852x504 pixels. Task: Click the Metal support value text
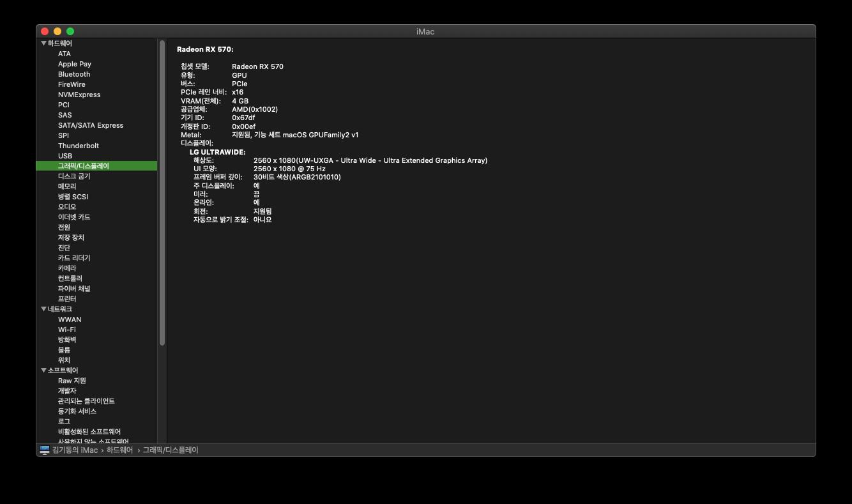click(x=295, y=135)
